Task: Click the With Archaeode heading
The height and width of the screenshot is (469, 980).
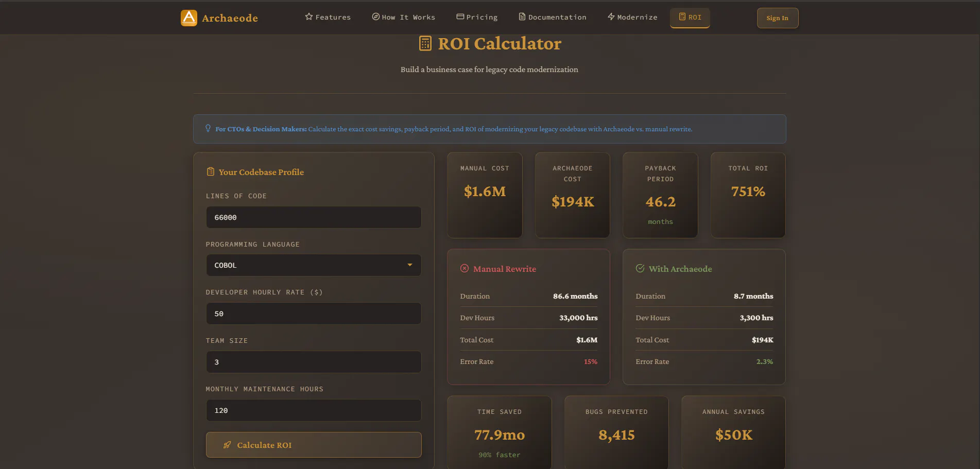Action: 680,269
